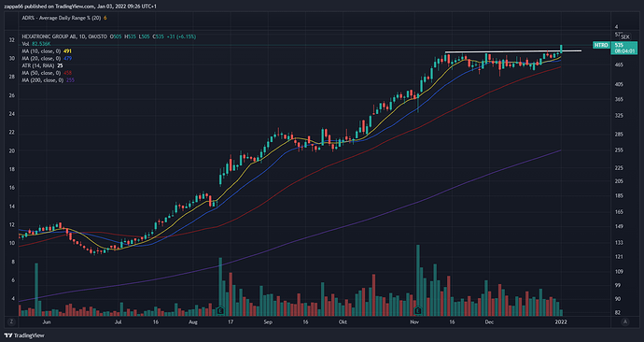This screenshot has width=644, height=342.
Task: Click the Z timezone button beside the time axis
Action: [11, 321]
